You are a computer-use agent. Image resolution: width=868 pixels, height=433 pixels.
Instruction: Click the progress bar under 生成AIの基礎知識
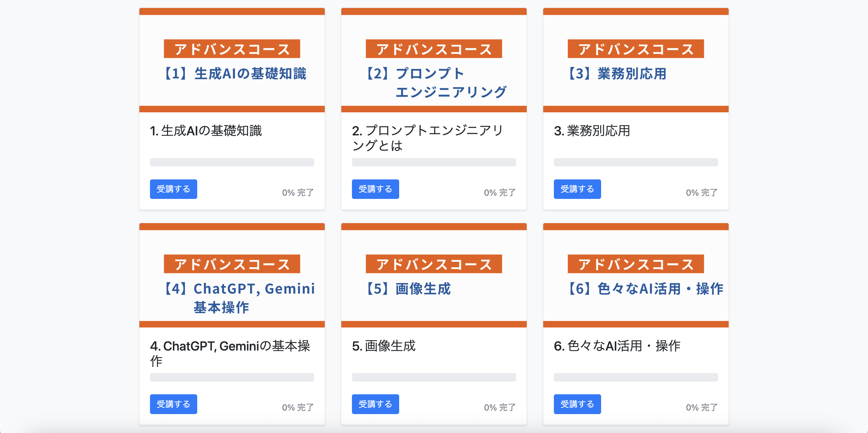click(231, 163)
